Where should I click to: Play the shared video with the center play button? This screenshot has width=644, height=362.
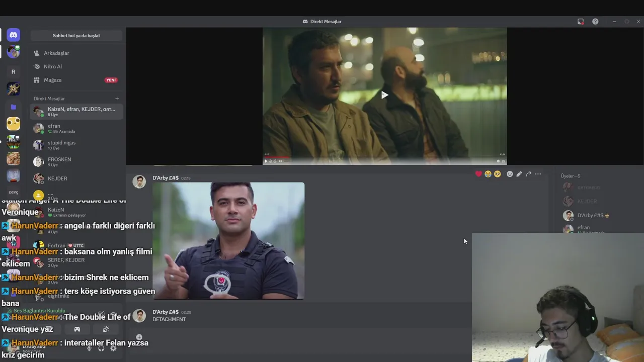(384, 95)
